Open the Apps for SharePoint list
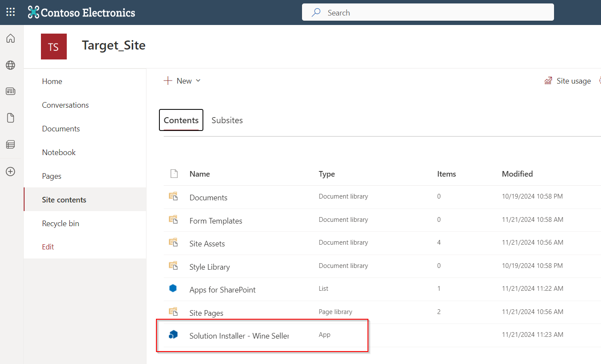The image size is (601, 364). [223, 290]
